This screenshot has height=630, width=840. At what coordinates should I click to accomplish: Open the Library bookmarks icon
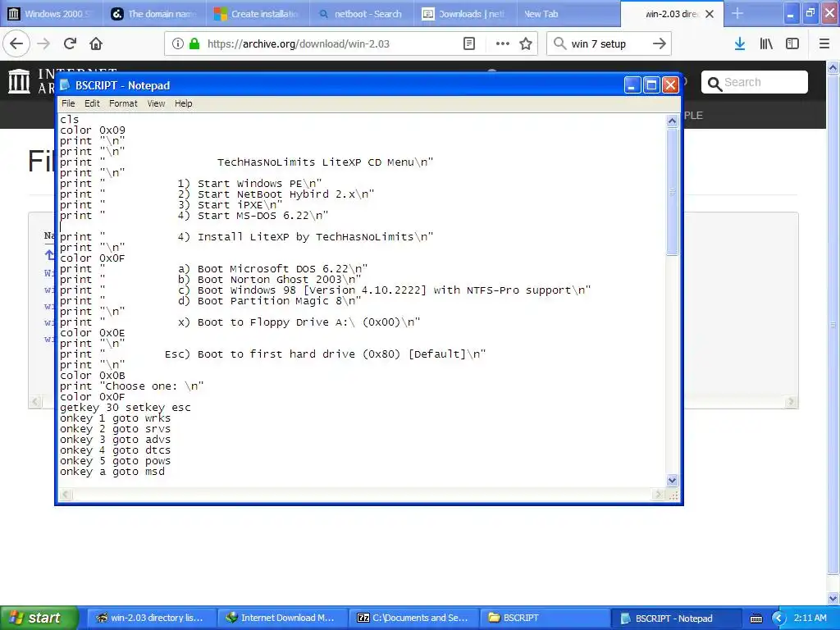coord(766,44)
